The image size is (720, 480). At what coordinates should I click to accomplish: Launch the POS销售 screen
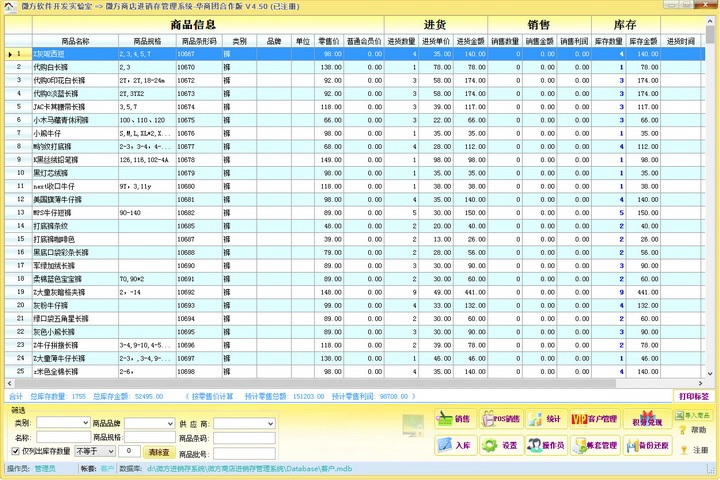tap(501, 419)
